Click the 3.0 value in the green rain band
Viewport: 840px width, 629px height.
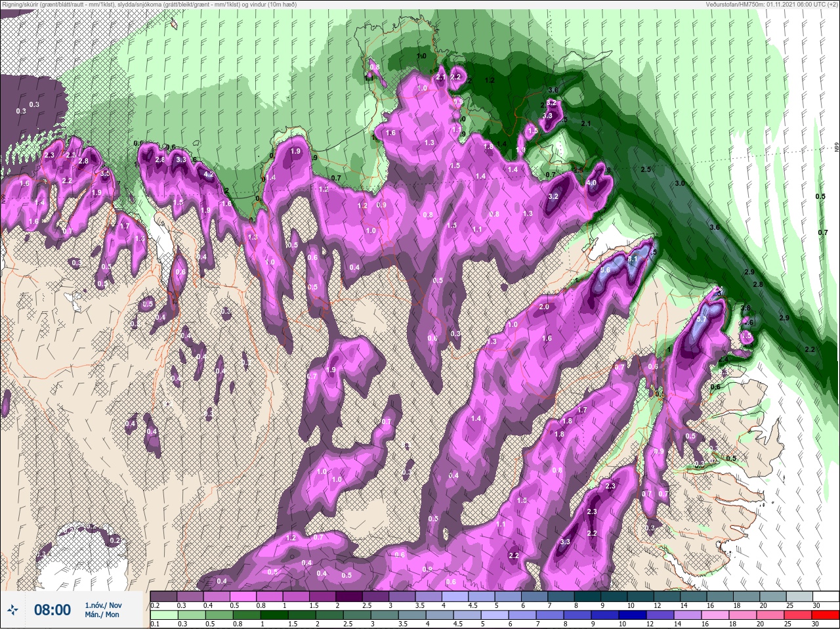680,183
